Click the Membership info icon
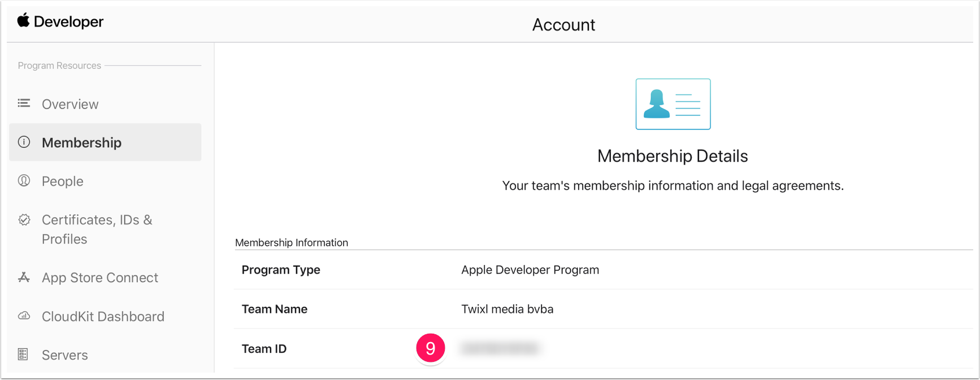 click(x=24, y=142)
